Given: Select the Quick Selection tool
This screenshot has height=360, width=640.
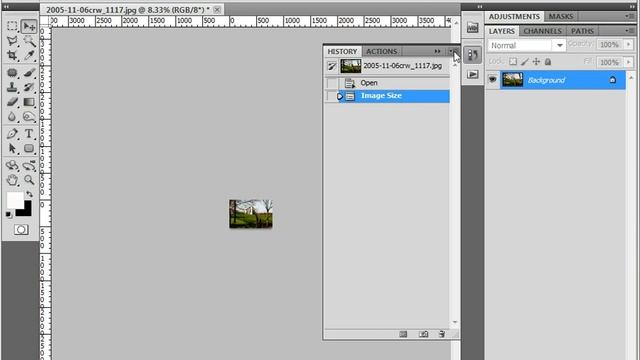Looking at the screenshot, I should coord(29,41).
